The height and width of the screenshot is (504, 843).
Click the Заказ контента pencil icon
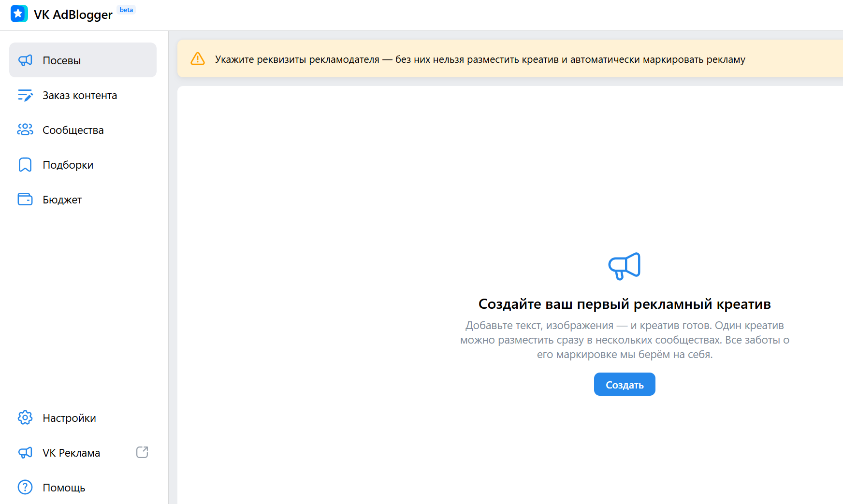coord(25,95)
